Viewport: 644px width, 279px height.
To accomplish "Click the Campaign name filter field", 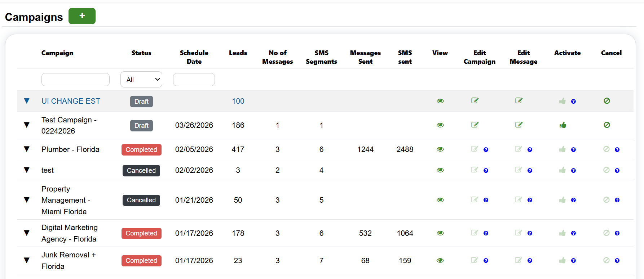I will 75,80.
